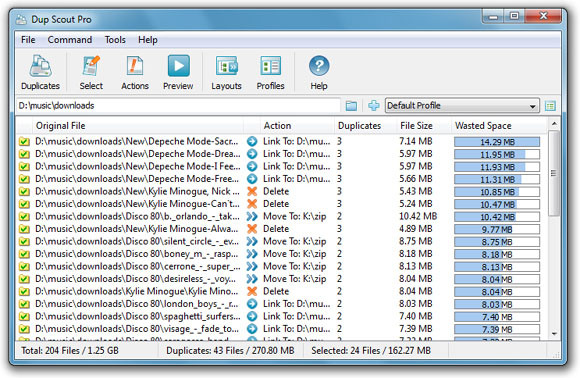
Task: Click move arrows icon for boney_m row
Action: point(252,254)
